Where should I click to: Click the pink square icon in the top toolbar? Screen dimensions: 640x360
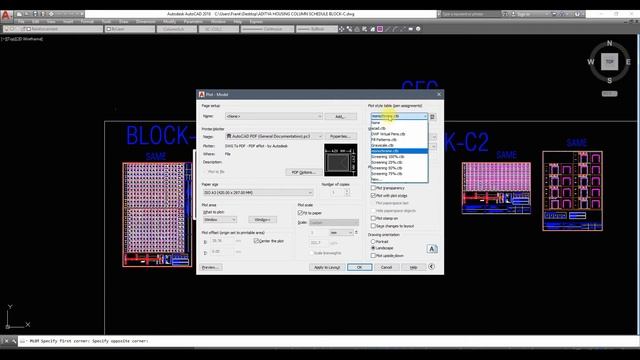tap(380, 29)
